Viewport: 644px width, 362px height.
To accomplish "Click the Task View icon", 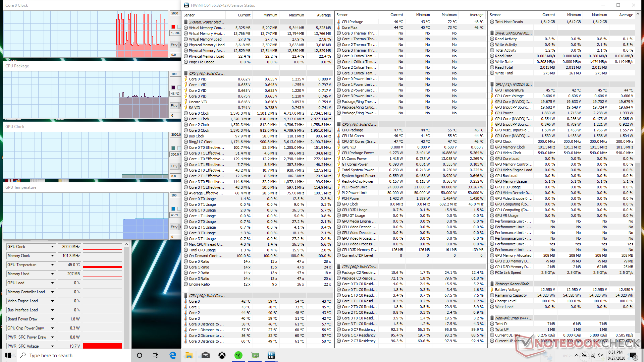I will tap(156, 355).
